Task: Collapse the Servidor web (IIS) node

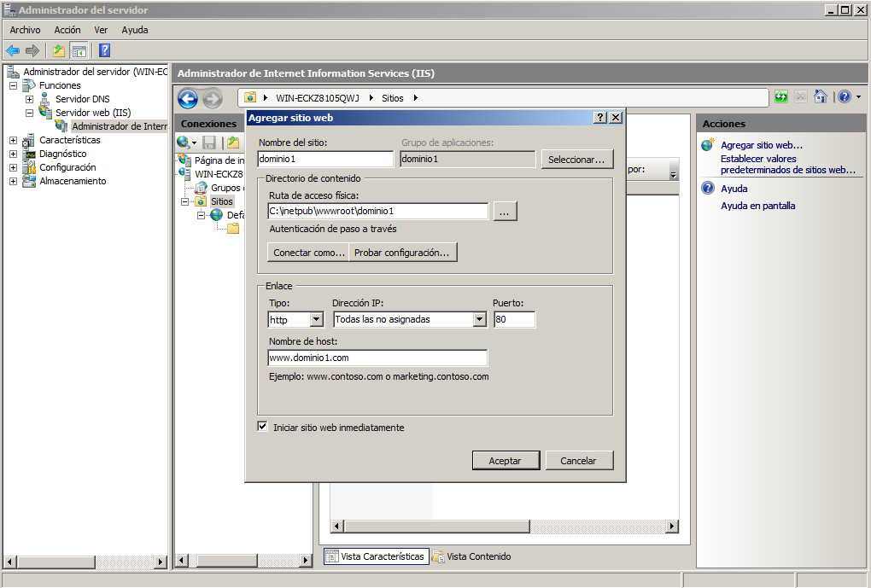Action: pyautogui.click(x=29, y=113)
